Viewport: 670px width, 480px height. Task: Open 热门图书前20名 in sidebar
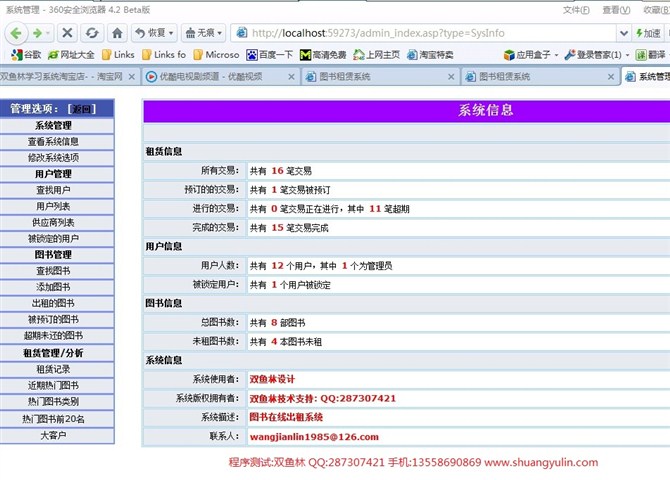[53, 419]
